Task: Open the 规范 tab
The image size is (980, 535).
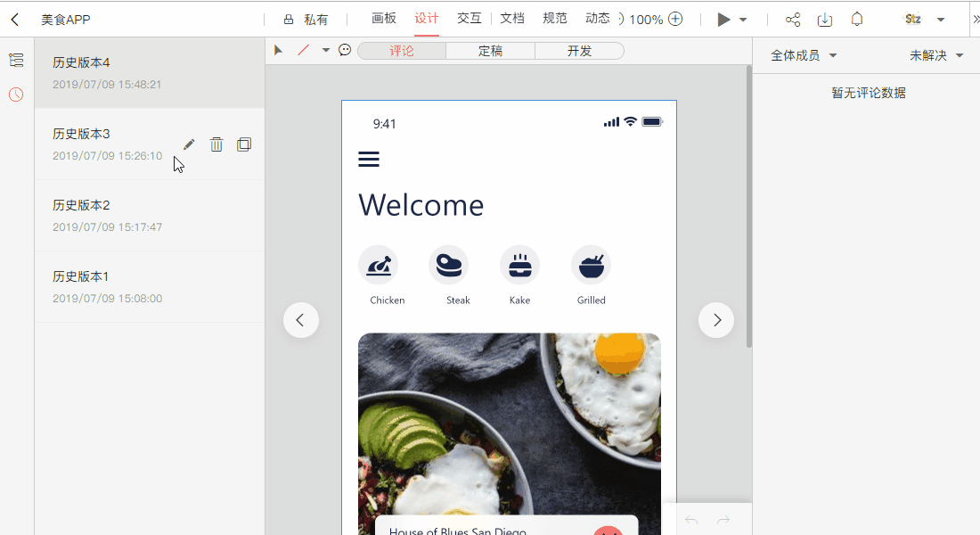Action: point(555,19)
